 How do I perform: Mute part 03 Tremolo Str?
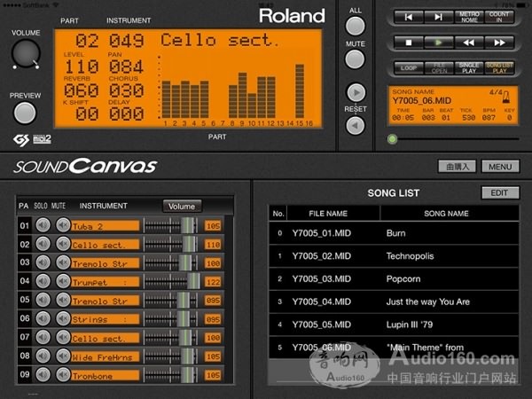pos(63,262)
